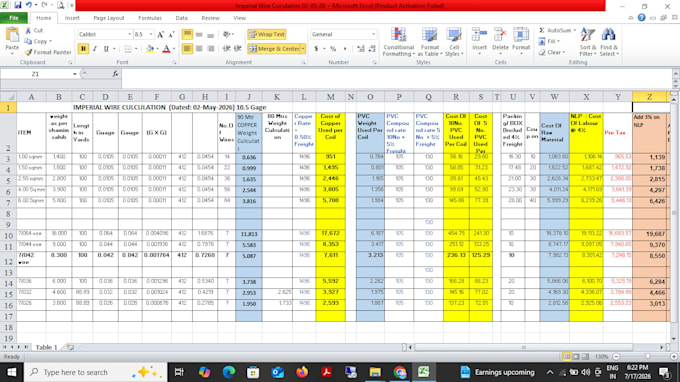Click the Decrease Indent icon
The width and height of the screenshot is (680, 382).
(x=226, y=49)
